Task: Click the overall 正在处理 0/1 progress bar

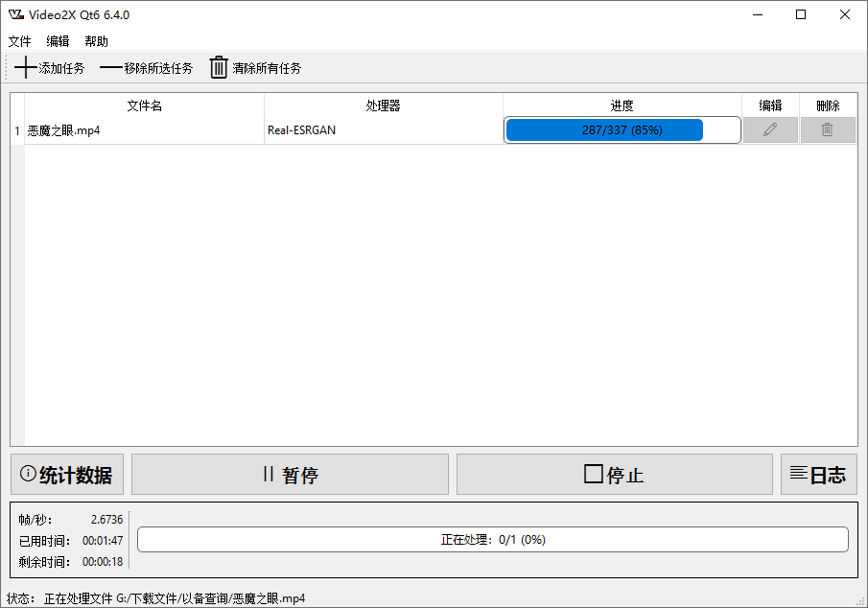Action: tap(493, 540)
